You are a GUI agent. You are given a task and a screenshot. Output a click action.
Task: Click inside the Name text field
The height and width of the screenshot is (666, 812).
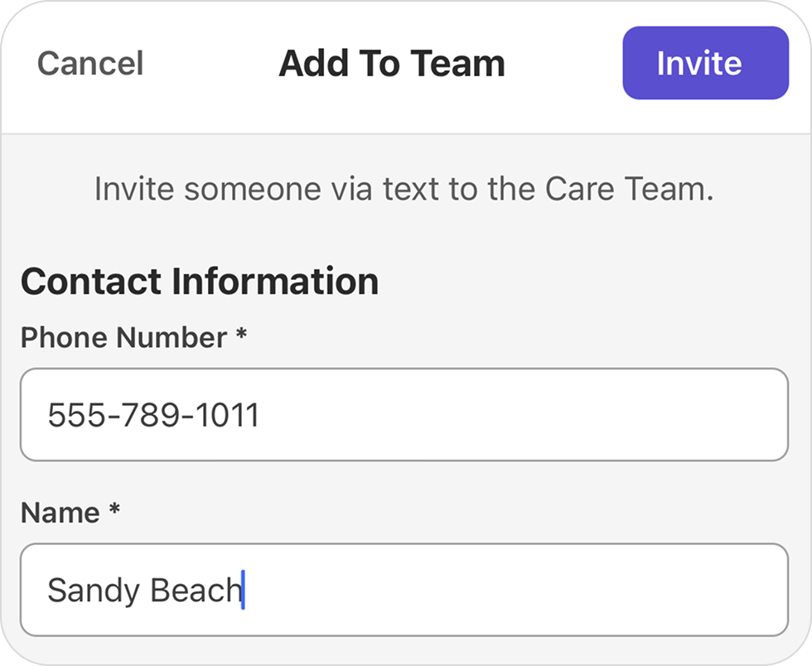tap(406, 589)
